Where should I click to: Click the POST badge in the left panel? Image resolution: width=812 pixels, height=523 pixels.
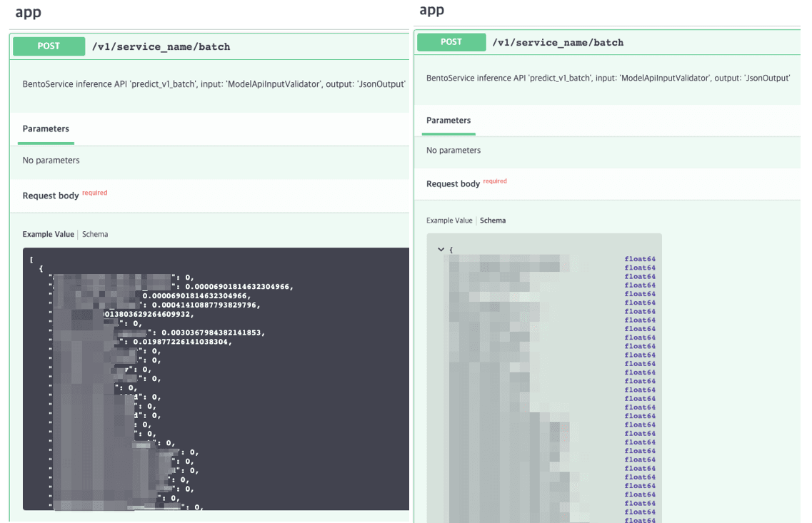pos(49,46)
